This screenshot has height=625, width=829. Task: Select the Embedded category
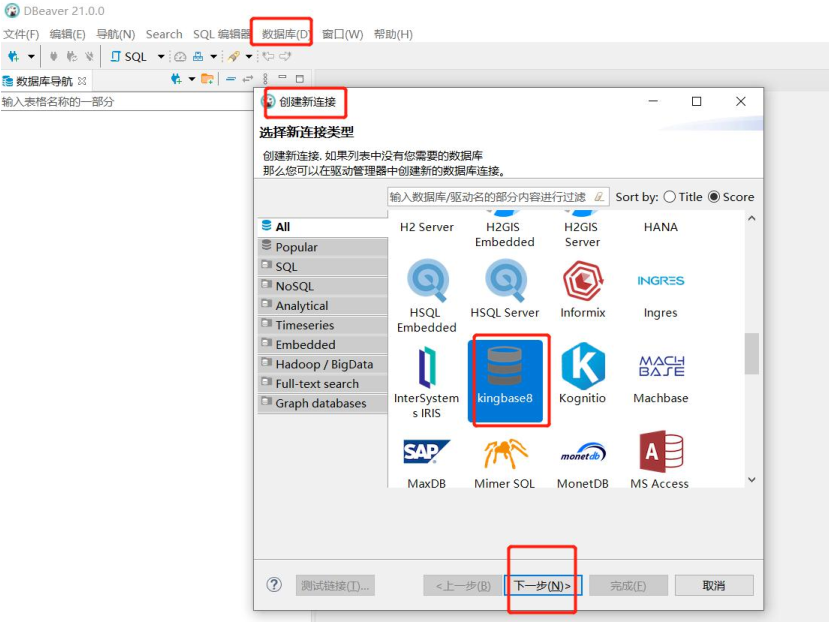coord(323,345)
